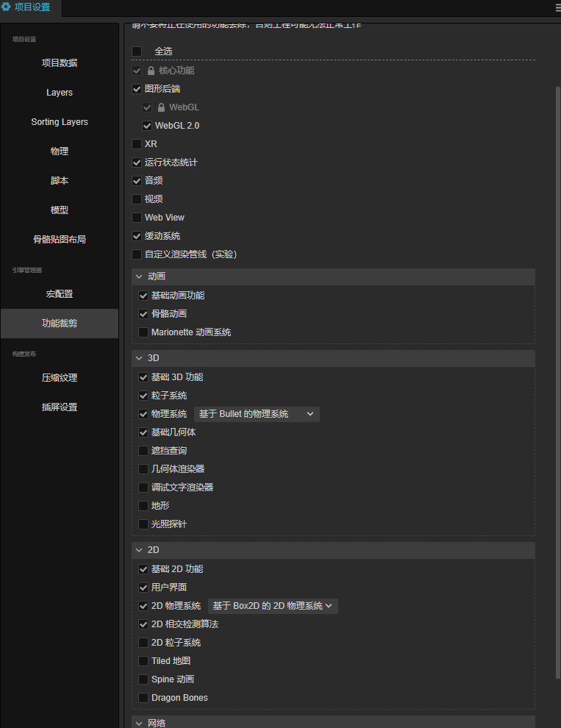Check the Marionette 动画系统 option
This screenshot has height=728, width=561.
tap(143, 332)
